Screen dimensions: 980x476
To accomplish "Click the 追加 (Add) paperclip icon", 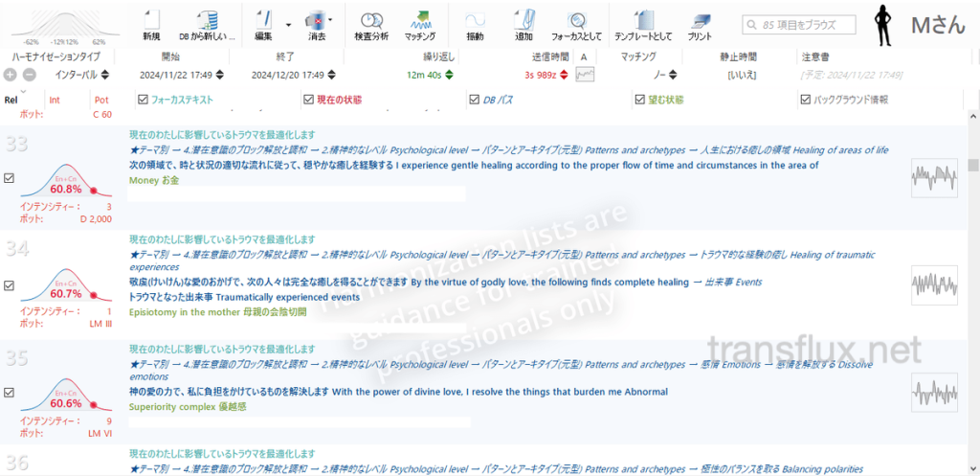I will [523, 20].
